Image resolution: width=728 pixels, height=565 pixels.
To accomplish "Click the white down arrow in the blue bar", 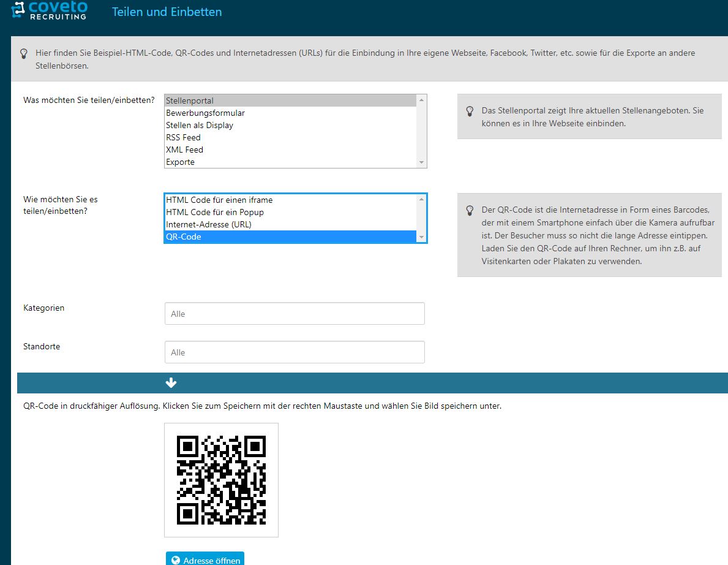I will (x=171, y=383).
